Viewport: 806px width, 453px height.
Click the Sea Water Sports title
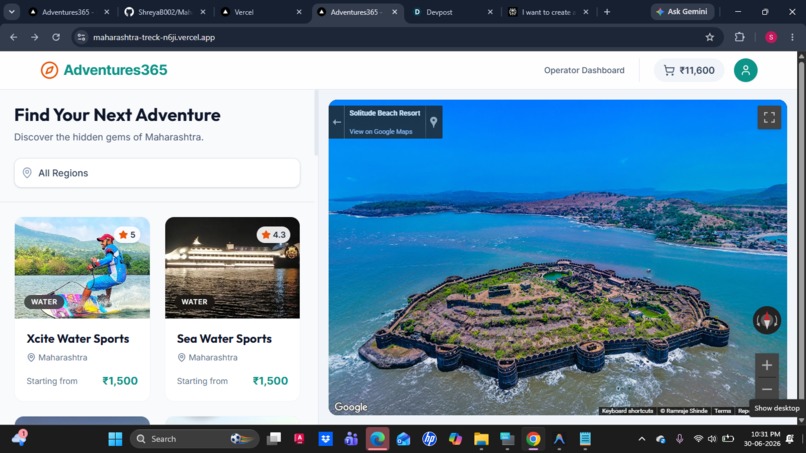coord(224,339)
